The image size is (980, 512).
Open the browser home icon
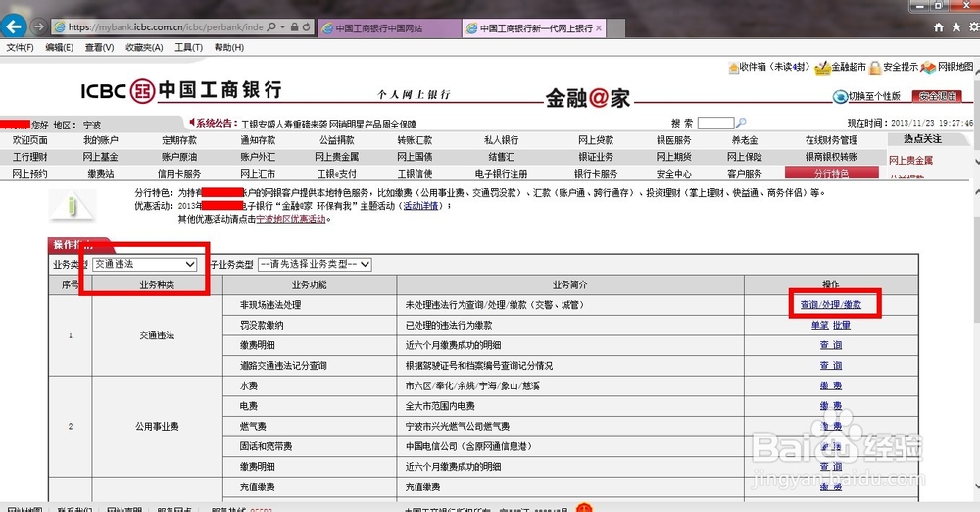[938, 27]
